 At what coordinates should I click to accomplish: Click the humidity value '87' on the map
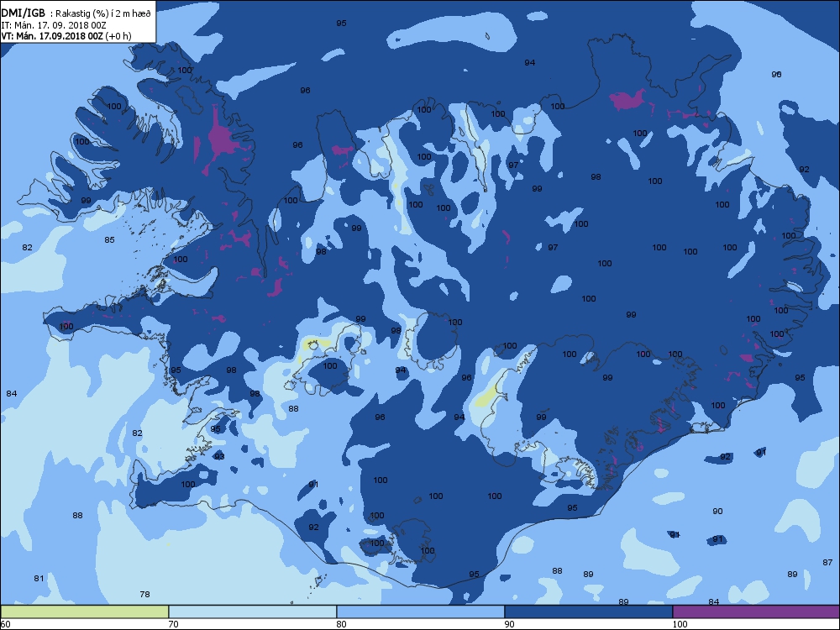tap(827, 562)
